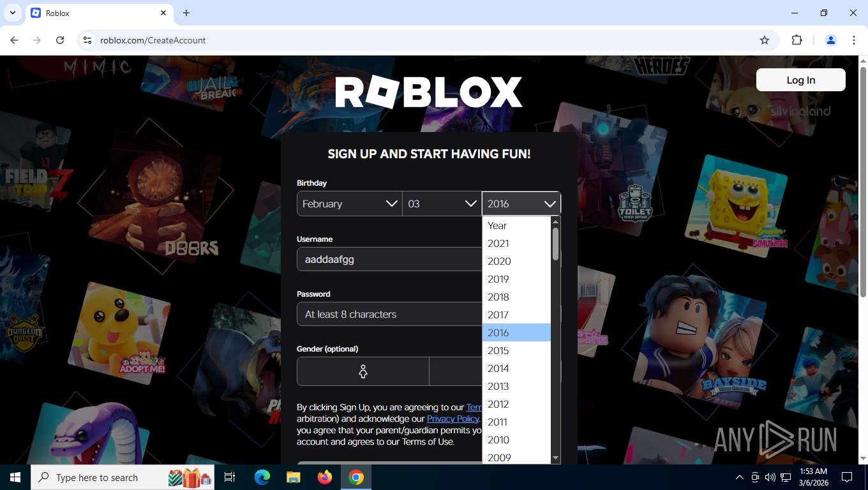Select year 2013 in list
Image resolution: width=868 pixels, height=490 pixels.
point(516,386)
